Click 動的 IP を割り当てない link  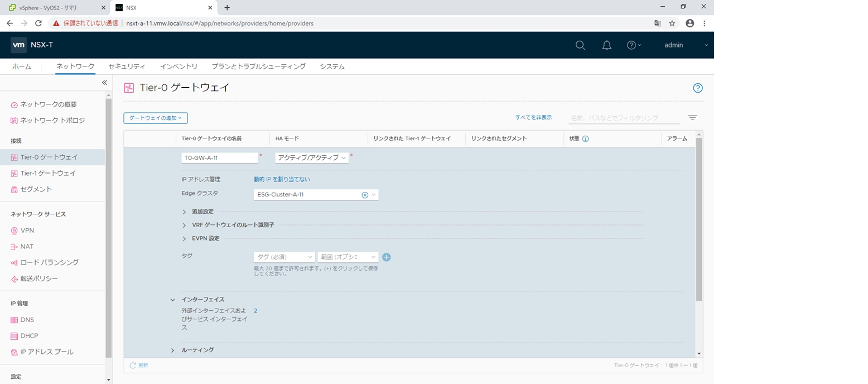[282, 179]
